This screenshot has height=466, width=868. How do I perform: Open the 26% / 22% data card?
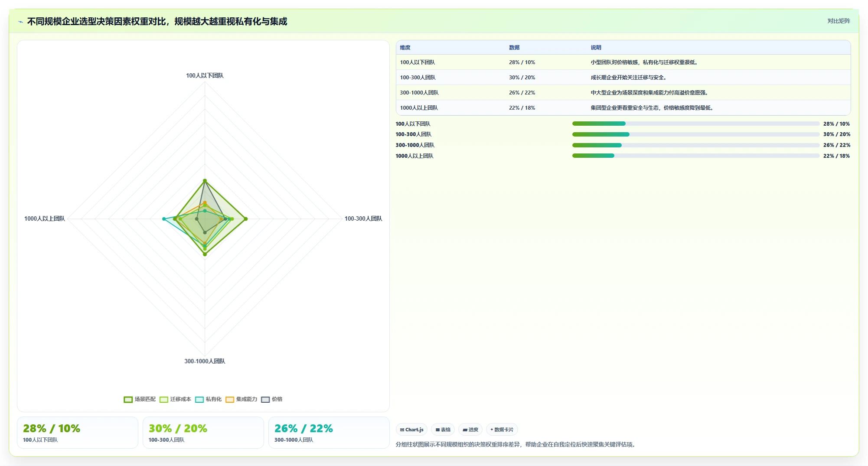pos(329,433)
